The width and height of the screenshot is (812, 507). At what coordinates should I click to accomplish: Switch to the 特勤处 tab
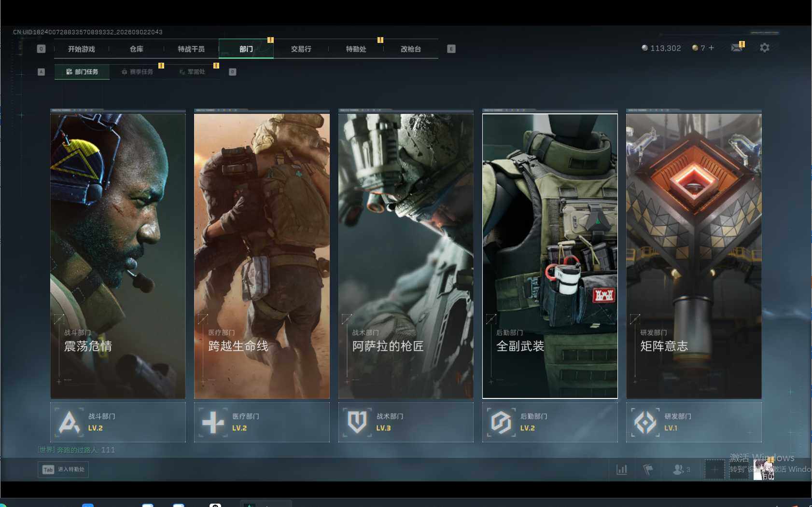tap(356, 49)
